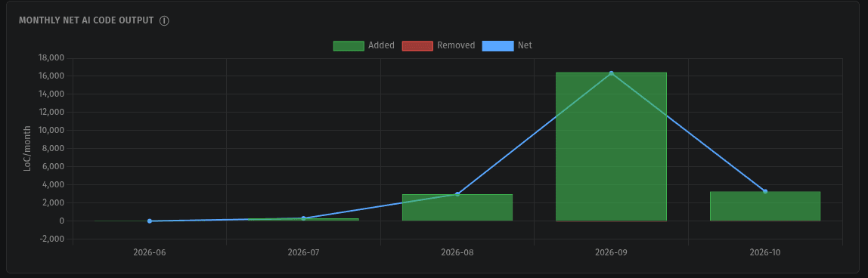The image size is (868, 278).
Task: Select the 2026-08 Added bar
Action: (x=457, y=208)
